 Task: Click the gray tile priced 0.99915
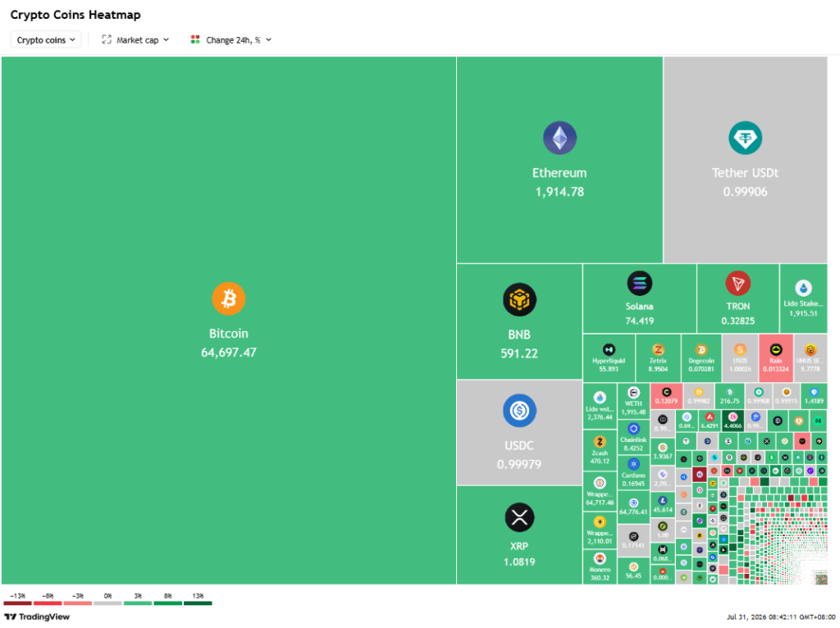pos(786,396)
